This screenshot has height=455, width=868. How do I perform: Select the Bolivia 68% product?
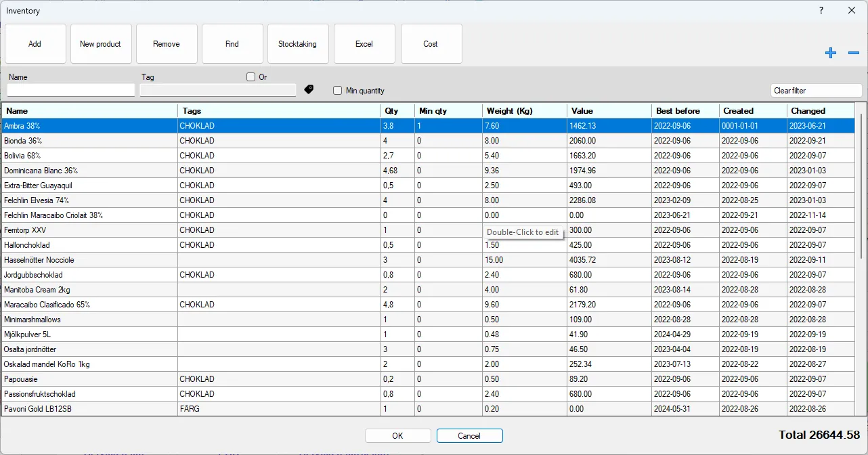(x=429, y=156)
